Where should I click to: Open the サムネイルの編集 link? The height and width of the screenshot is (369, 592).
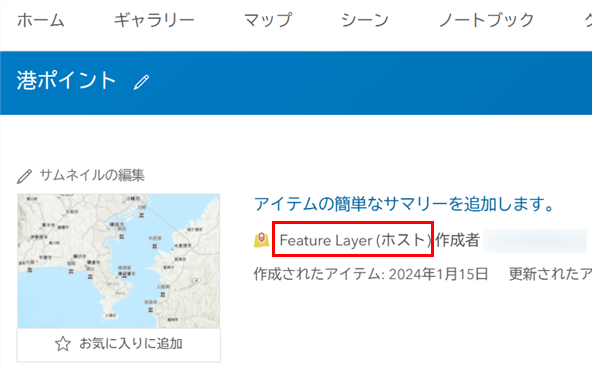(92, 175)
